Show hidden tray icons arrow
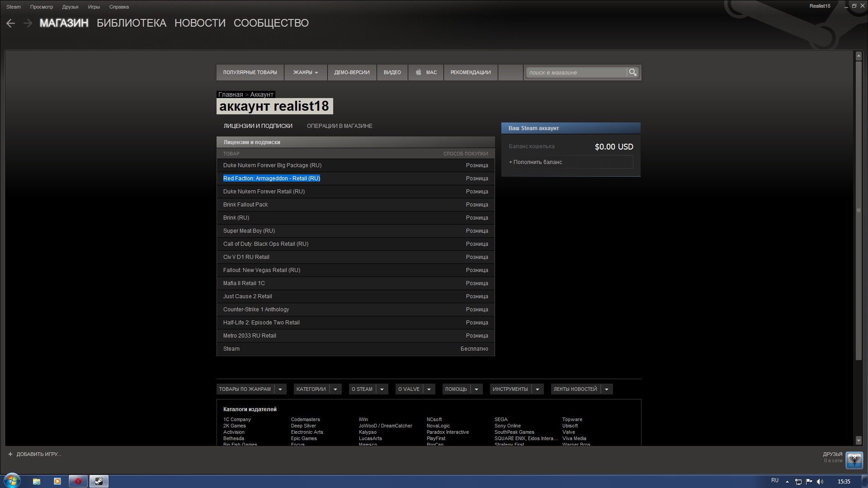The image size is (868, 488). (x=787, y=482)
